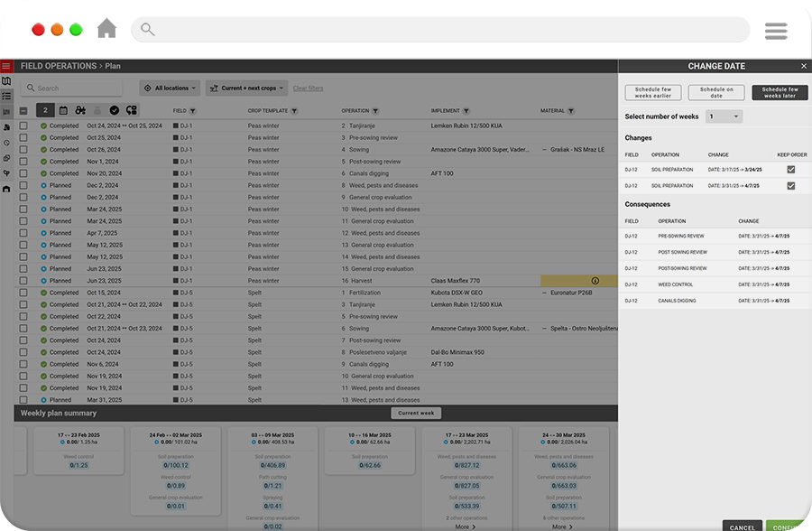Viewport: 812px width, 531px height.
Task: Uncheck Keep Order for the 3/31/25 soil preparation change
Action: point(790,186)
